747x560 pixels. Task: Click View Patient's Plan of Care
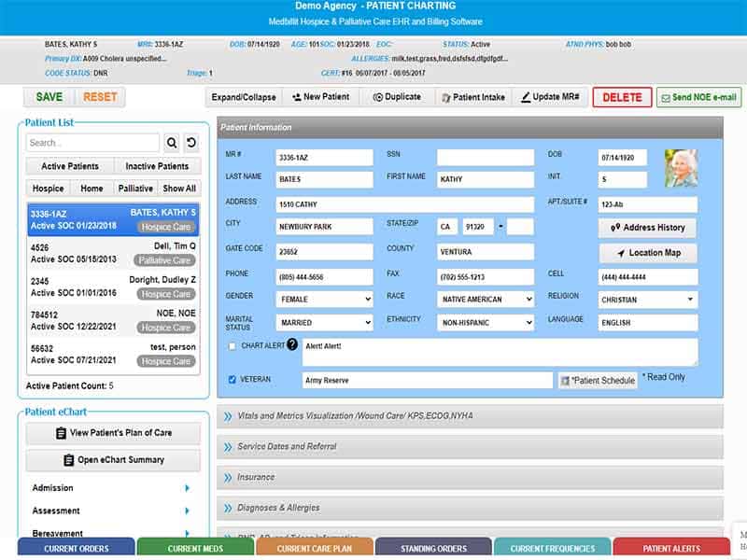pyautogui.click(x=113, y=433)
